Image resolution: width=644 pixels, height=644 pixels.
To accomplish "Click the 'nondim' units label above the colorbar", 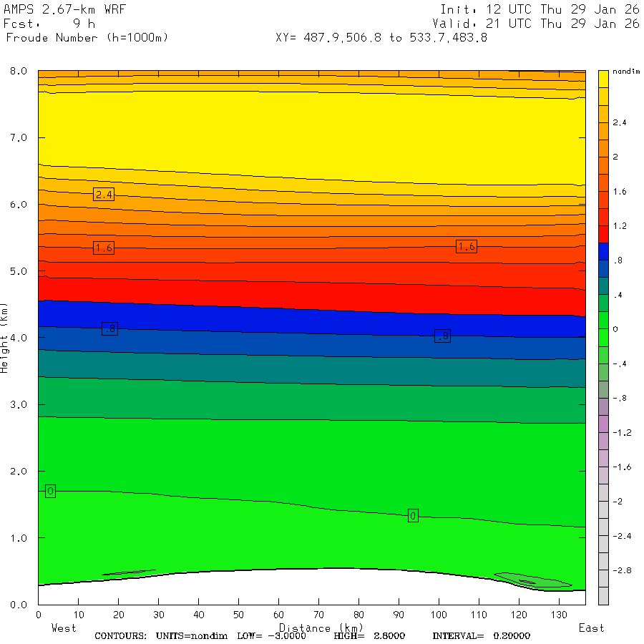I will coord(626,72).
